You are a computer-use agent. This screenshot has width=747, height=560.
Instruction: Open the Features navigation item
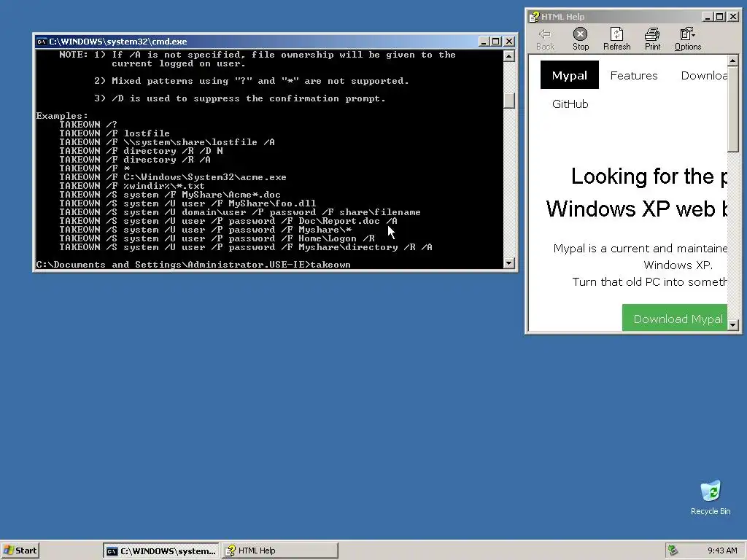(x=634, y=75)
